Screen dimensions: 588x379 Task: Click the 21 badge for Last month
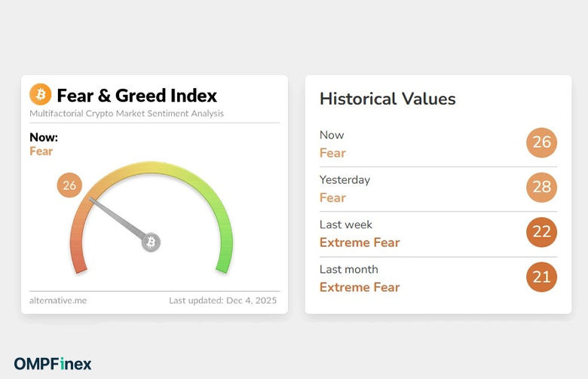click(x=541, y=277)
